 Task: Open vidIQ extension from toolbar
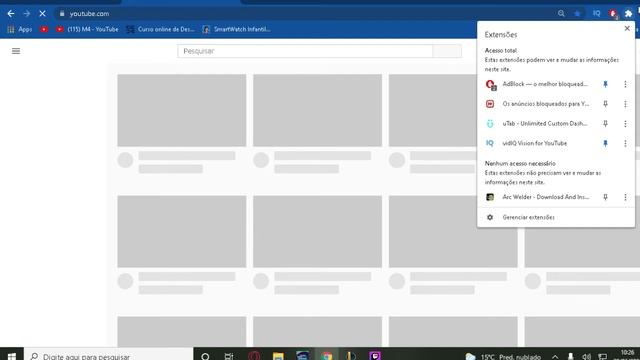click(596, 13)
